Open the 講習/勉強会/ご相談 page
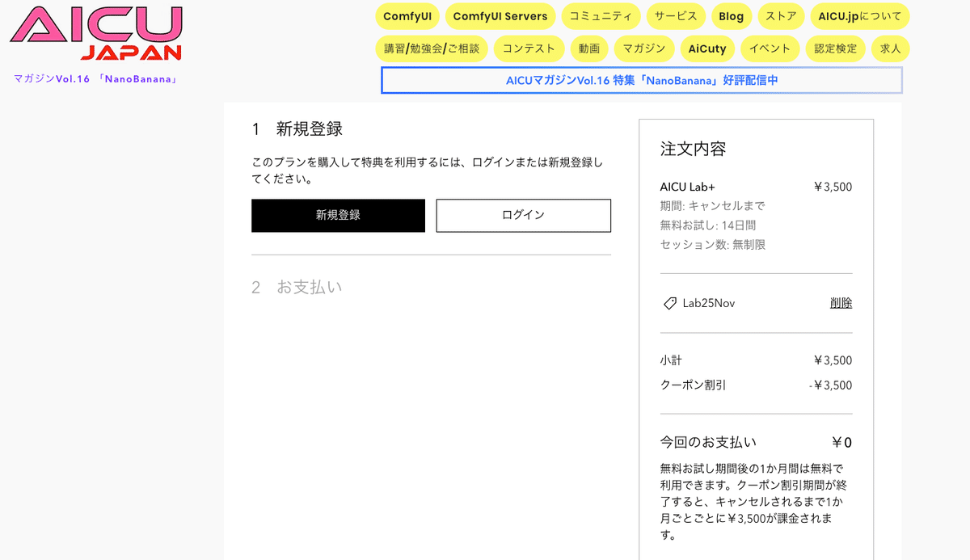970x560 pixels. tap(432, 48)
